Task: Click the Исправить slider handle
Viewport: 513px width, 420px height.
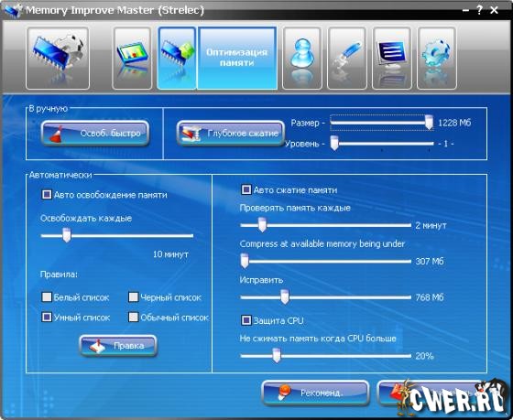Action: (285, 297)
